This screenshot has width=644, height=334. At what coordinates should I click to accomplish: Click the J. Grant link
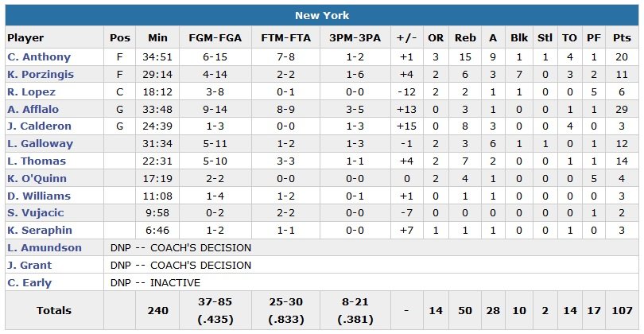pos(29,265)
